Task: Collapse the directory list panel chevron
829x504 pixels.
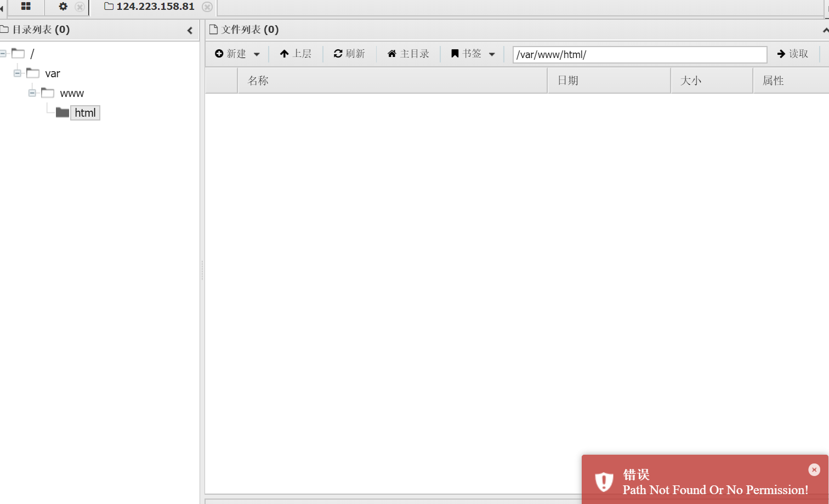Action: point(190,31)
